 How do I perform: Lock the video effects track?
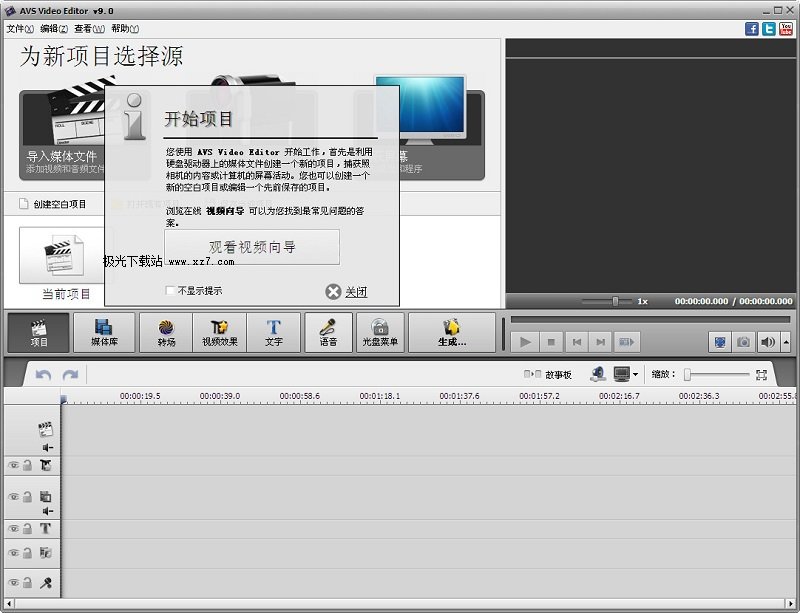(x=28, y=465)
